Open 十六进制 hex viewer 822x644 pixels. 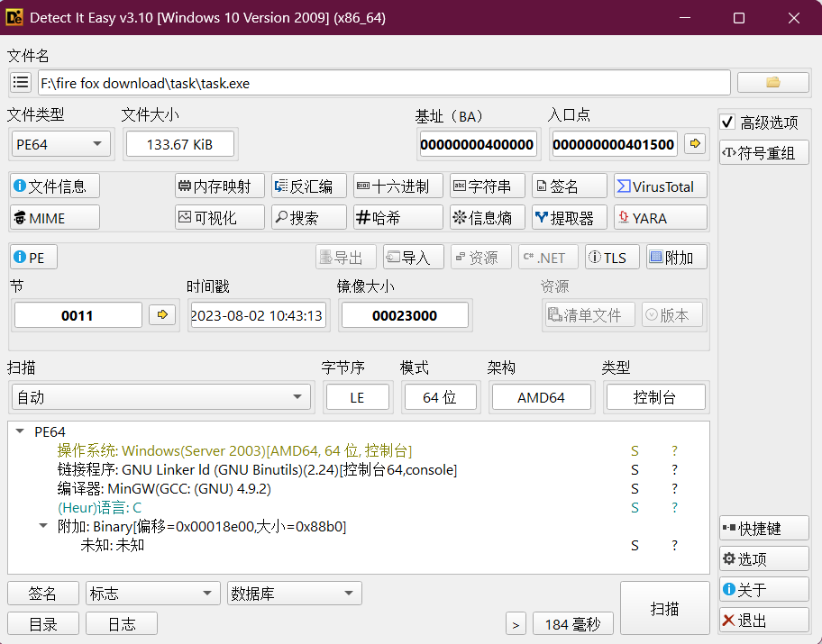click(397, 186)
